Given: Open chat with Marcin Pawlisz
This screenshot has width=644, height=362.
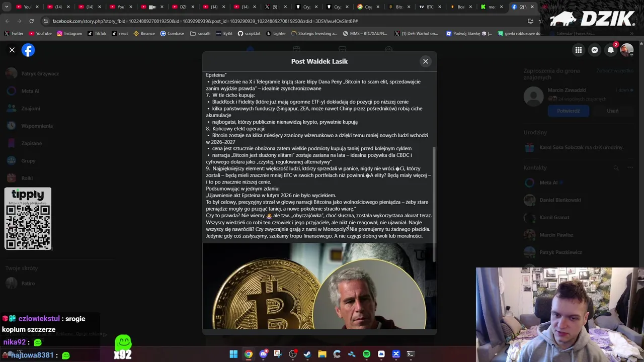Looking at the screenshot, I should click(549, 235).
